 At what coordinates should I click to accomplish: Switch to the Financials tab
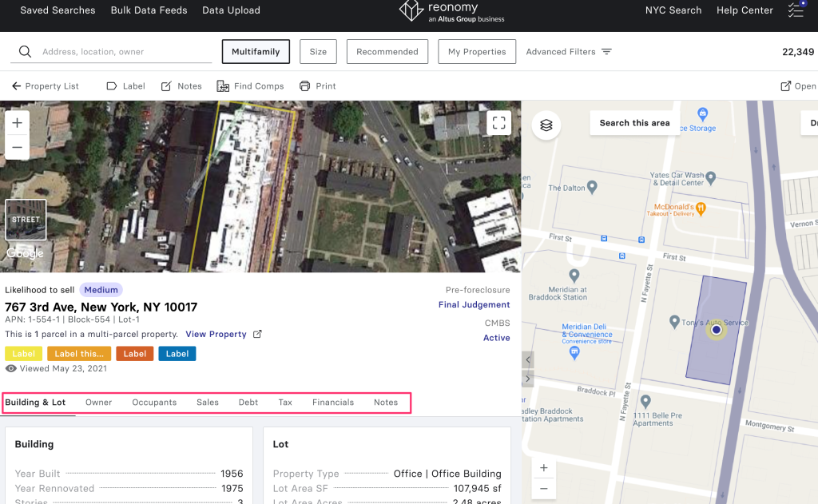tap(333, 403)
